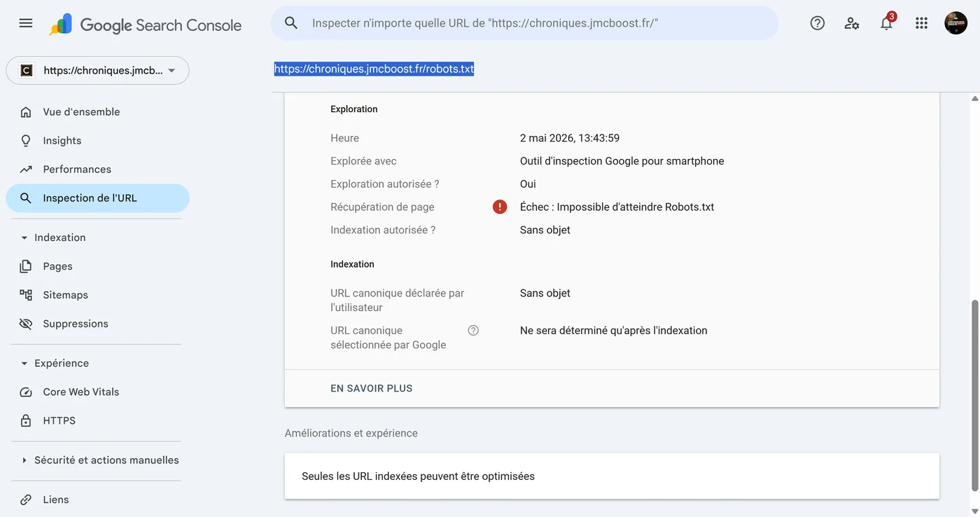
Task: Open the Help question mark icon
Action: [817, 23]
